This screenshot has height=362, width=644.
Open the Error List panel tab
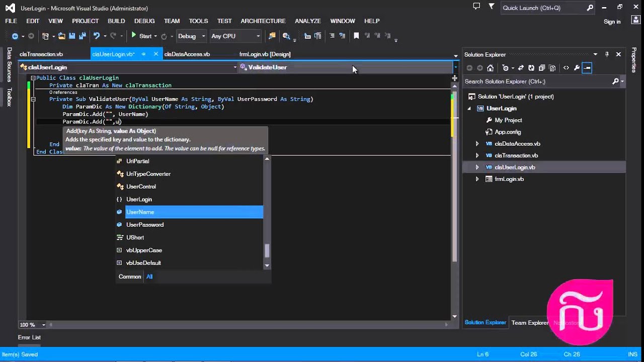[29, 337]
